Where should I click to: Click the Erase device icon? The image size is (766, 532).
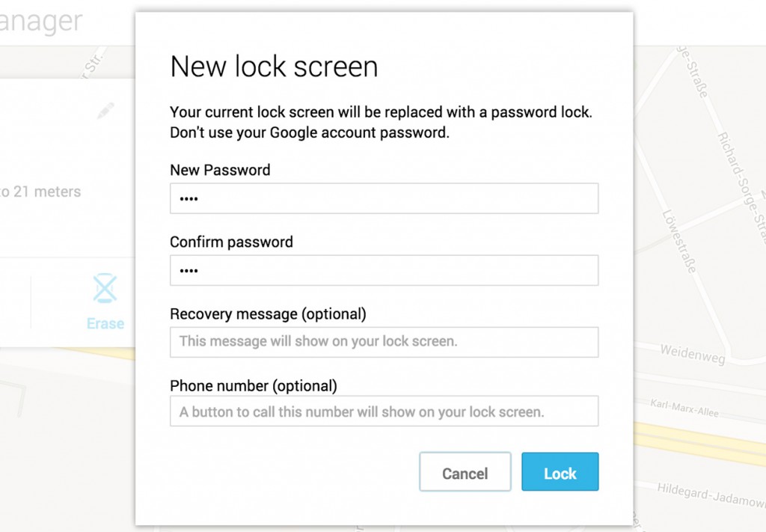(x=105, y=289)
